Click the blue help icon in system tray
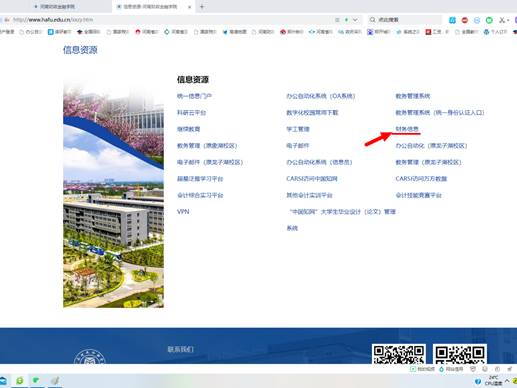The width and height of the screenshot is (517, 388). (477, 381)
